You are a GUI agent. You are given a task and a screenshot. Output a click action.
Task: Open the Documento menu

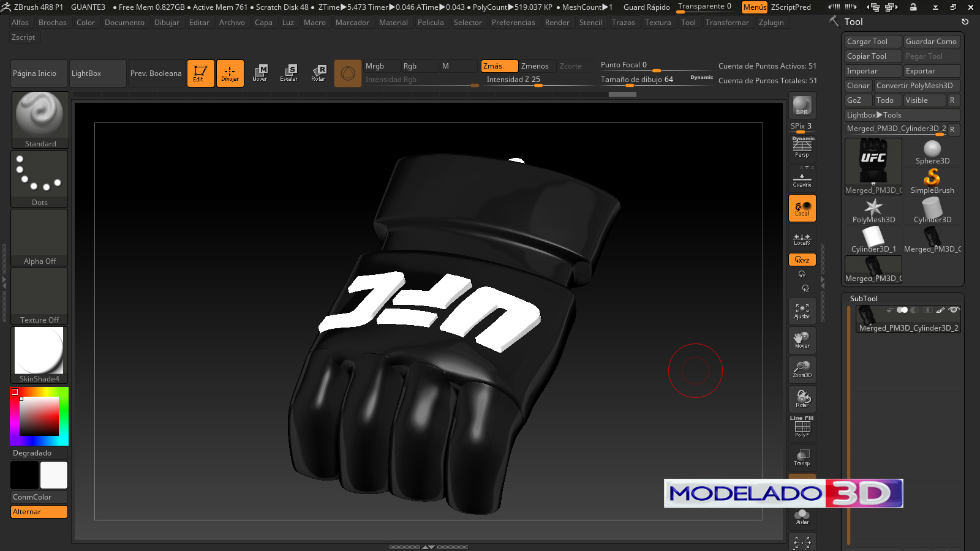[x=124, y=23]
